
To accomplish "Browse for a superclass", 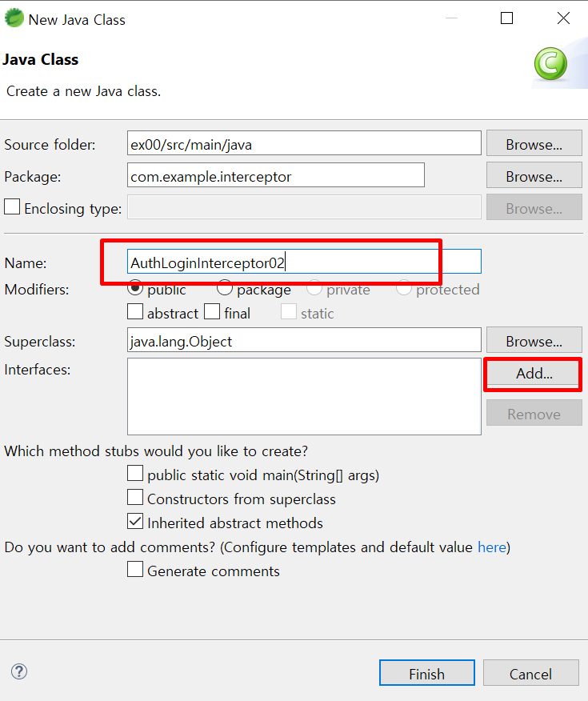I will pyautogui.click(x=534, y=340).
